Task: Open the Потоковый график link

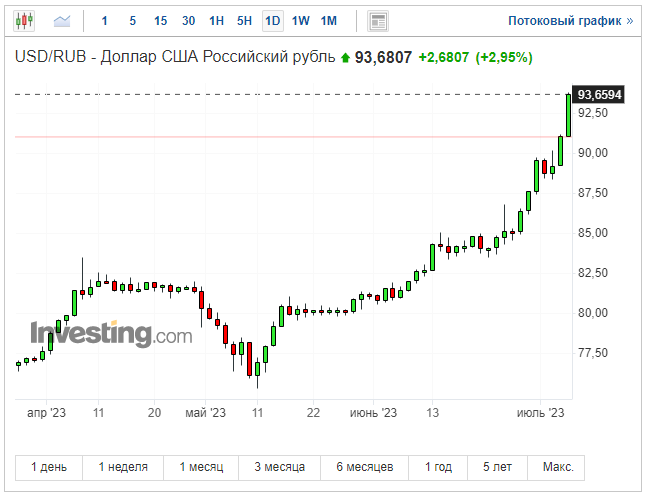Action: point(570,21)
